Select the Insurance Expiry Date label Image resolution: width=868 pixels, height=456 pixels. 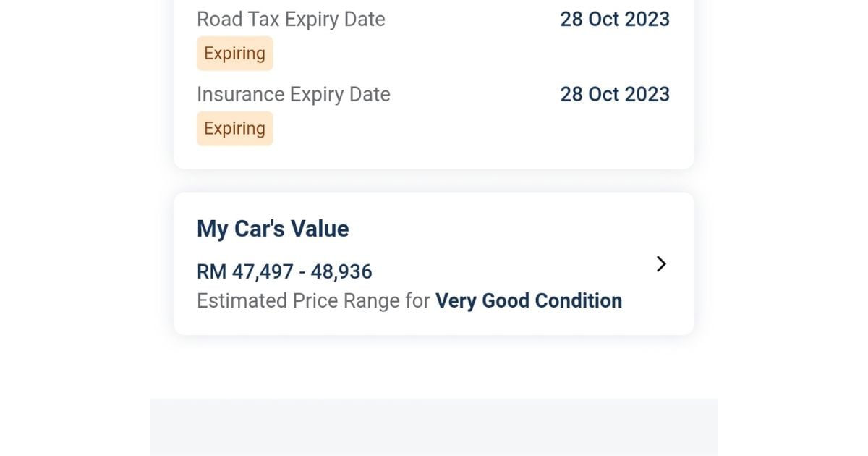[293, 95]
